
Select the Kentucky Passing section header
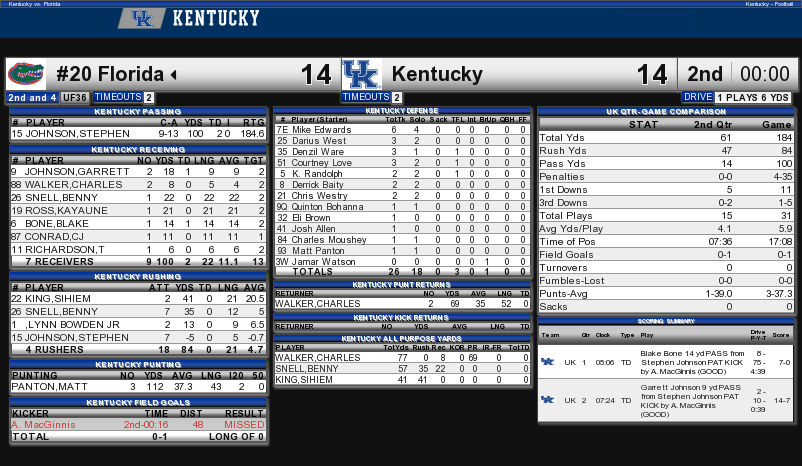coord(139,111)
